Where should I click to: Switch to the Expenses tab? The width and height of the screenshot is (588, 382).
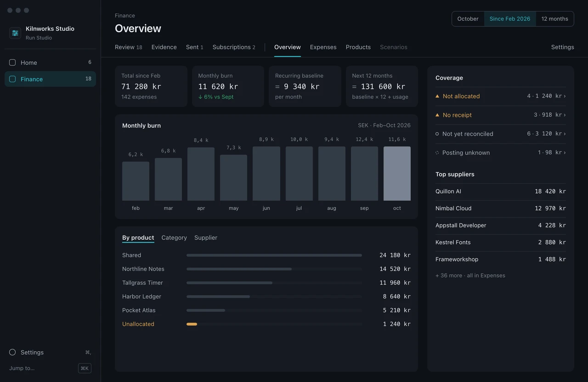(x=323, y=47)
